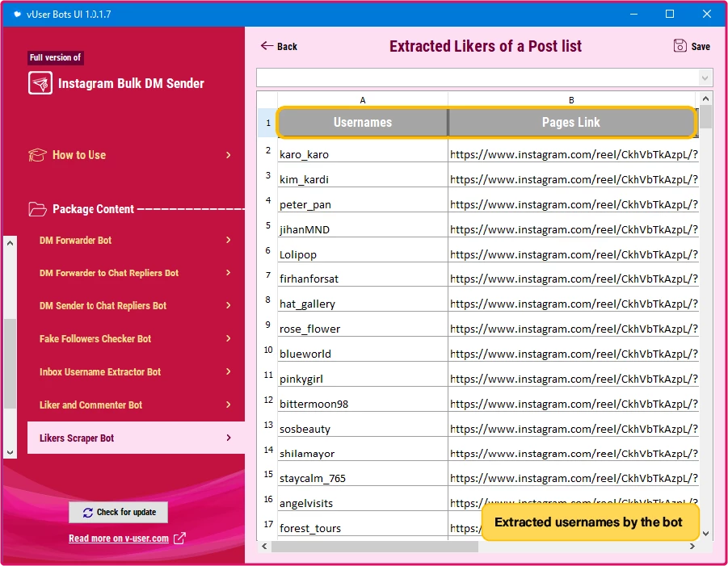The height and width of the screenshot is (566, 728).
Task: Click the Instagram link in karo_karo row
Action: pyautogui.click(x=574, y=154)
